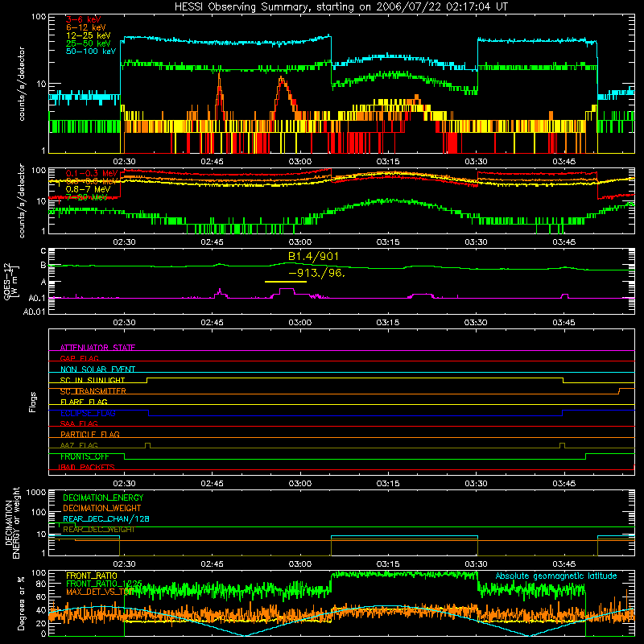Select the PARTICLE_FLAG label

90,434
